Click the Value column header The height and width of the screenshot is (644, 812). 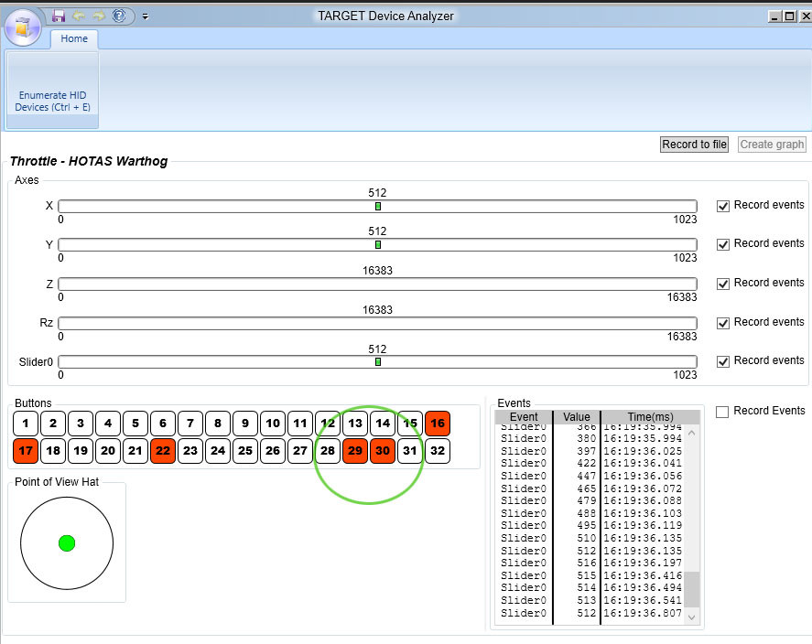click(577, 417)
